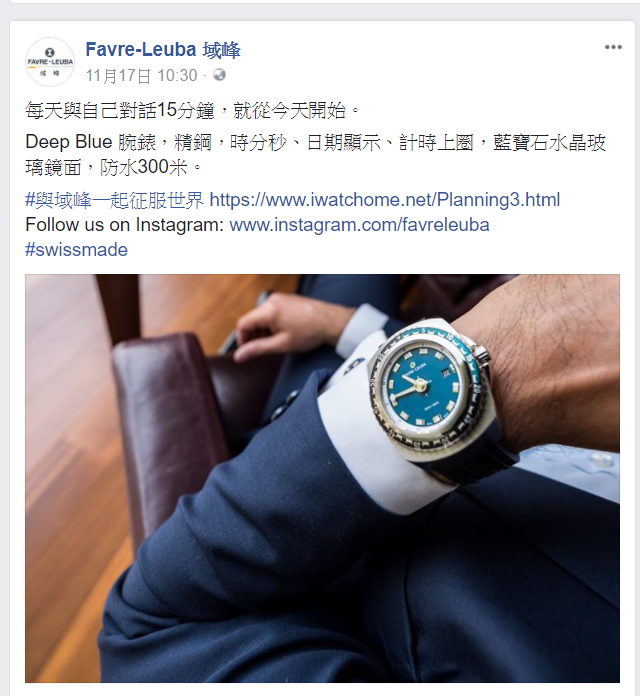640x696 pixels.
Task: Click the #與域峰一起征服世界 hashtag
Action: (x=115, y=200)
